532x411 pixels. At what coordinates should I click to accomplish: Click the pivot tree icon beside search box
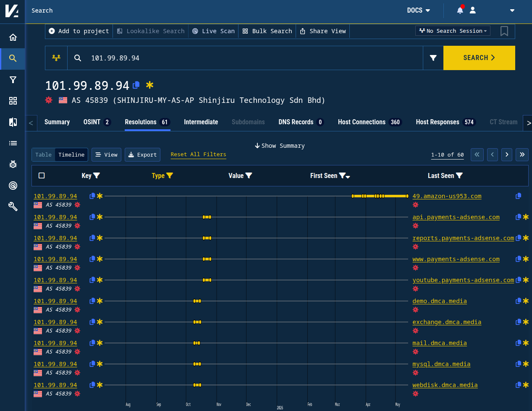click(56, 58)
